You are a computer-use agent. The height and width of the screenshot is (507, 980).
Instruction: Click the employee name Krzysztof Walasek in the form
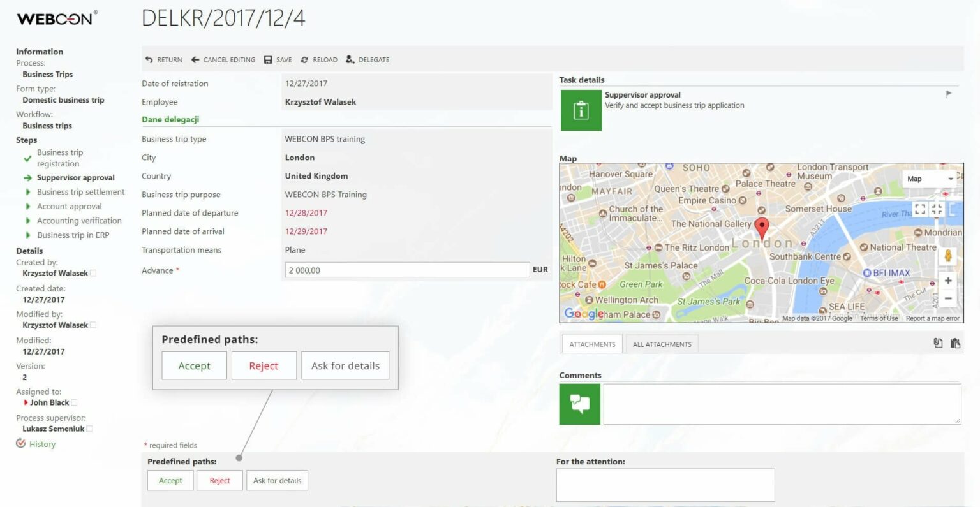click(x=320, y=102)
